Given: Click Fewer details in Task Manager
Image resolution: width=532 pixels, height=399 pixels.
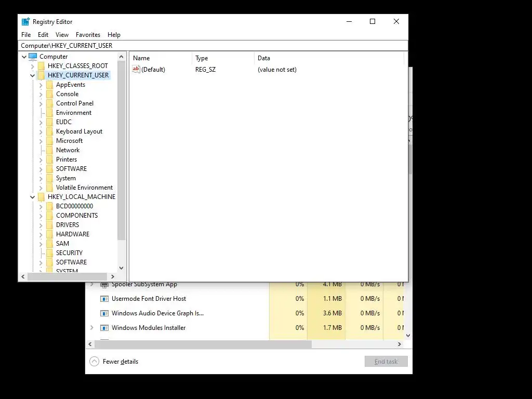Looking at the screenshot, I should point(121,362).
